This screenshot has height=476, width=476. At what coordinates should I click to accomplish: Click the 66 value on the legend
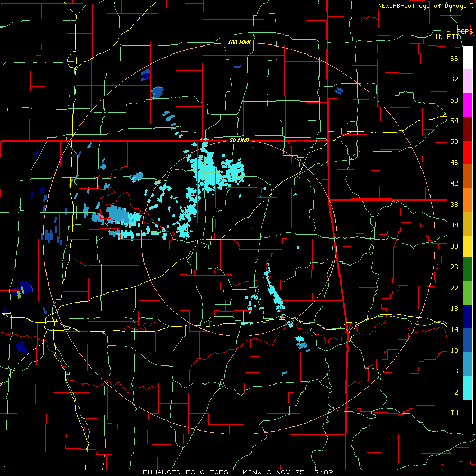click(x=454, y=58)
